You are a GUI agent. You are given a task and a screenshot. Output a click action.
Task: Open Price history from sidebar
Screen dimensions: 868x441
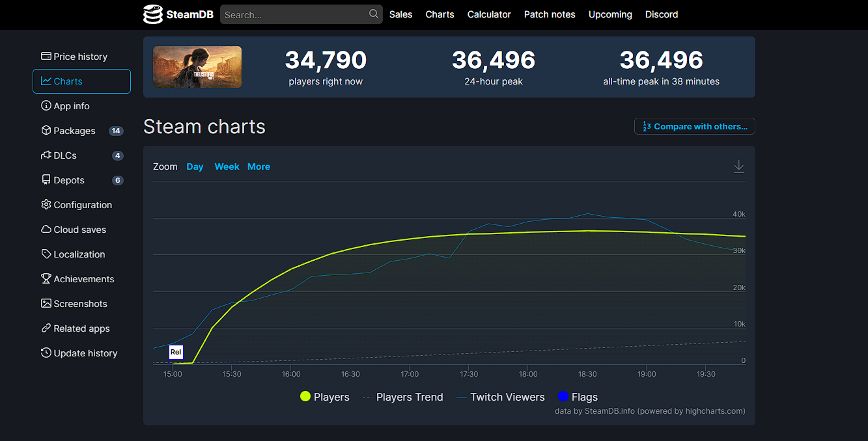point(81,57)
